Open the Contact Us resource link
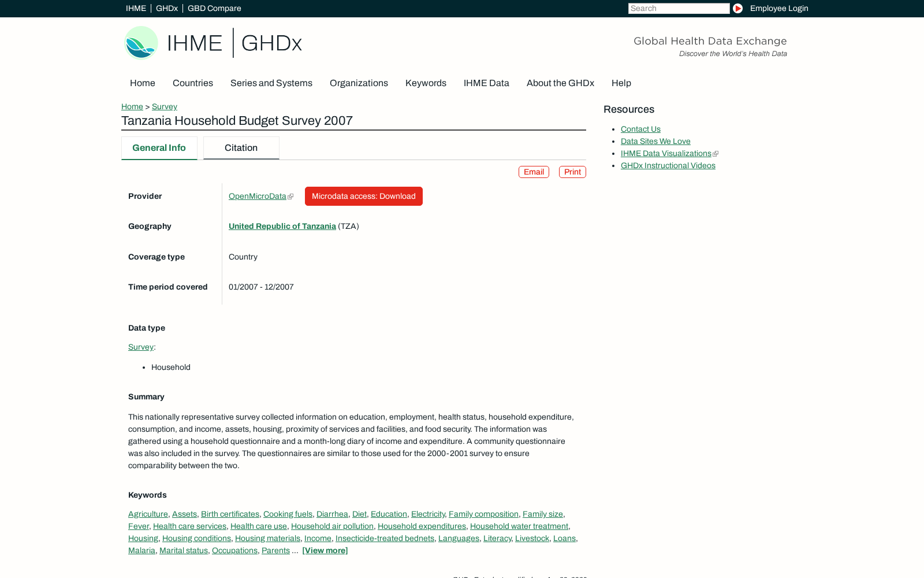Image resolution: width=924 pixels, height=578 pixels. pyautogui.click(x=640, y=129)
